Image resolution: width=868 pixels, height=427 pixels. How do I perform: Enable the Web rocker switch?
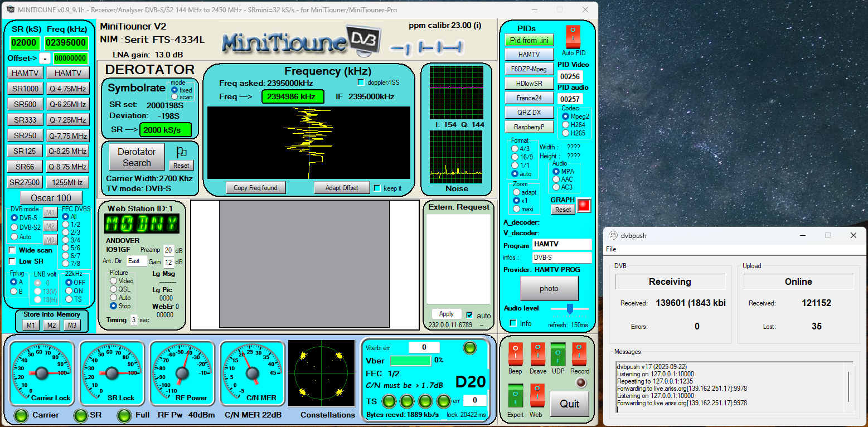[537, 396]
